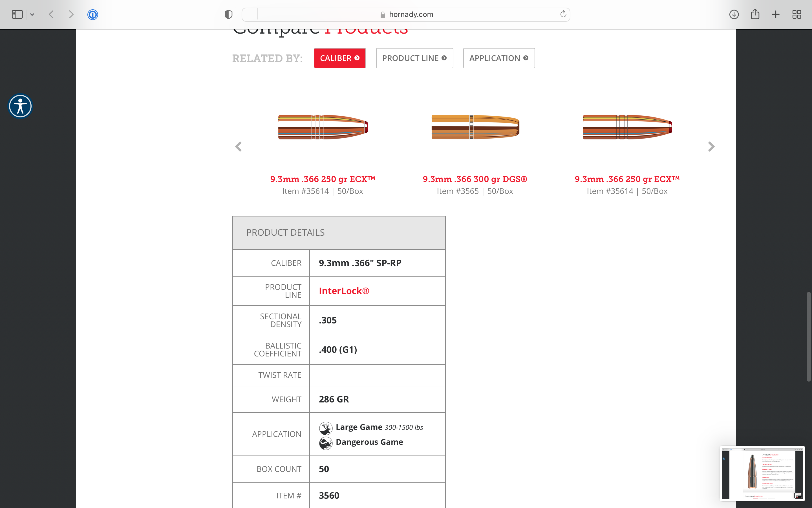Go forward to the next page
This screenshot has width=812, height=508.
[71, 14]
